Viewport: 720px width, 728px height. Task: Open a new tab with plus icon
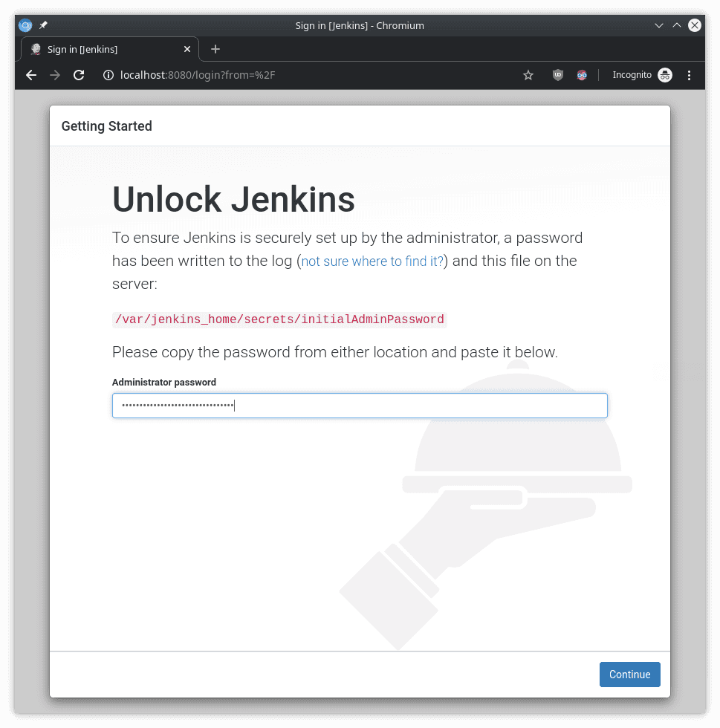(215, 49)
